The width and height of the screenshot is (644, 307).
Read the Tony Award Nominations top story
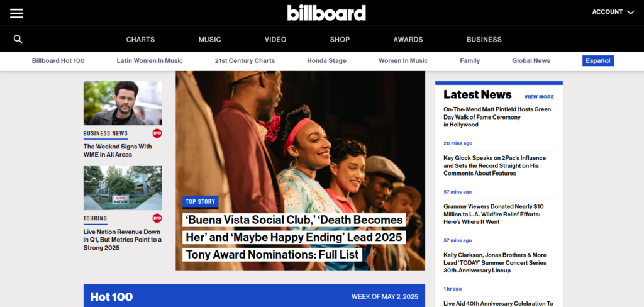294,237
